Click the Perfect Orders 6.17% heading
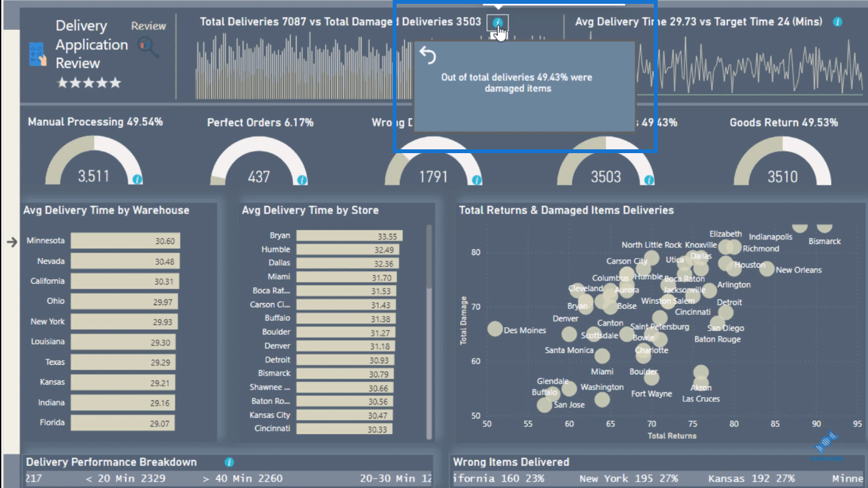 pyautogui.click(x=260, y=123)
